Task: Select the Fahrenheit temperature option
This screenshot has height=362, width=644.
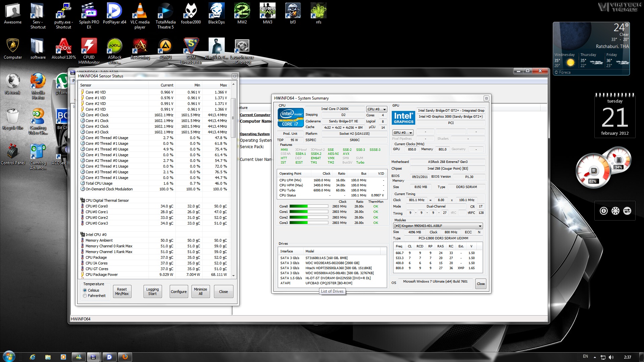Action: [85, 296]
